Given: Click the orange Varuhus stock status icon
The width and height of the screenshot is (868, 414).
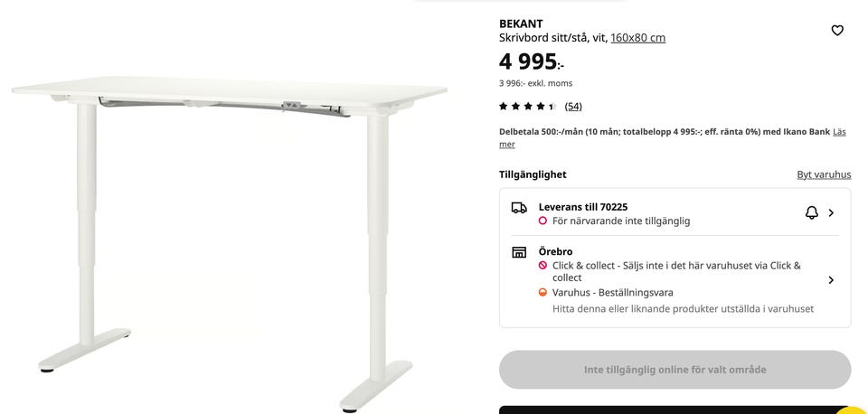Looking at the screenshot, I should pyautogui.click(x=542, y=292).
